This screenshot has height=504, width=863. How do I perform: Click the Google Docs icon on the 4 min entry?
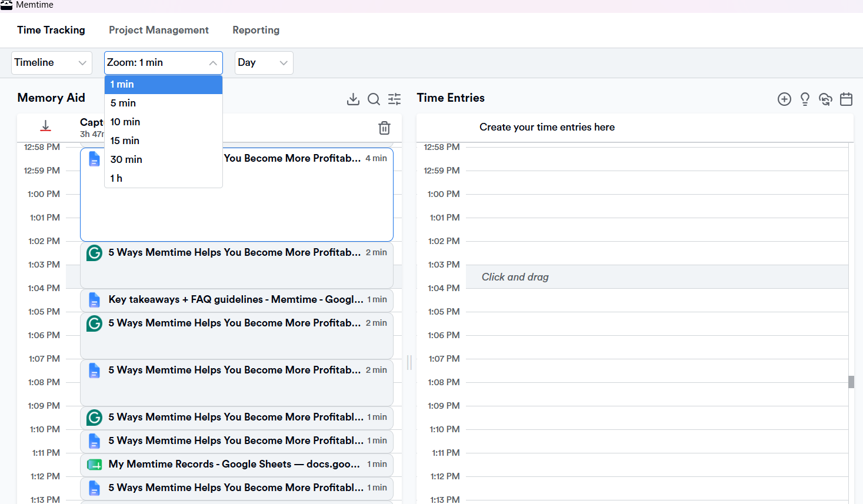coord(94,159)
